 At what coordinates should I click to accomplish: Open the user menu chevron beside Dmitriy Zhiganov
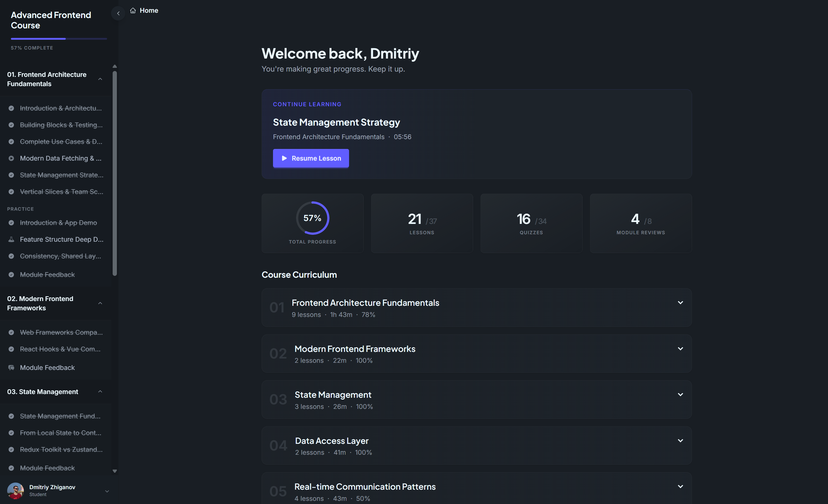coord(107,491)
